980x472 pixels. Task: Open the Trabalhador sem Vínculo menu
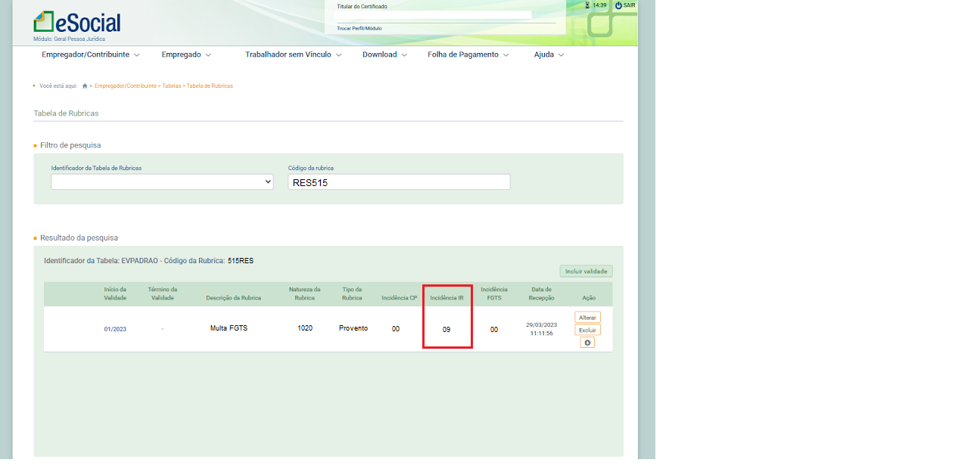click(294, 54)
